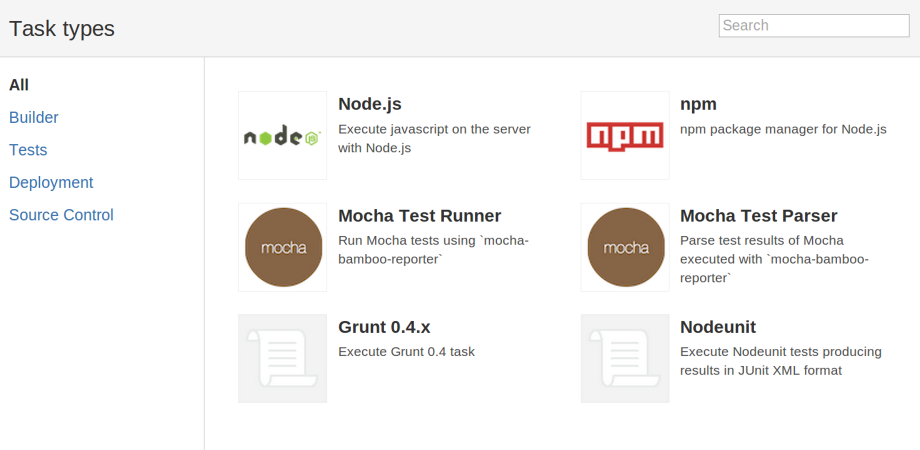Focus the Search input field
This screenshot has width=920, height=450.
pos(814,25)
